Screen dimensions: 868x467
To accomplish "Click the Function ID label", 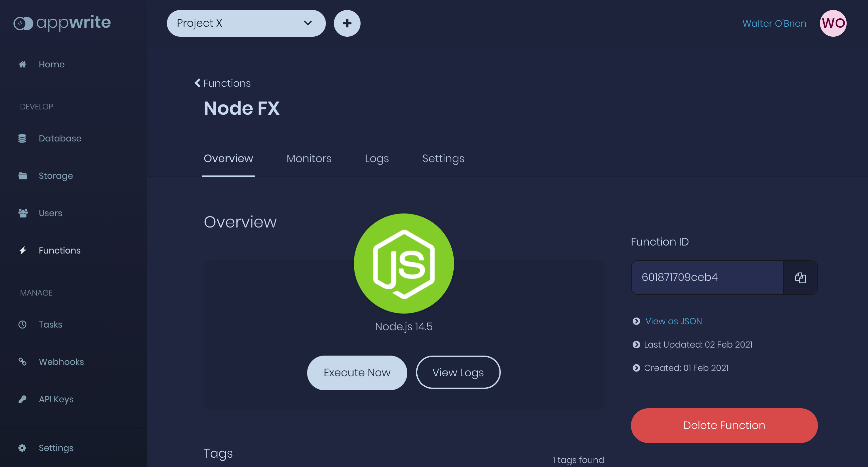I will 659,242.
